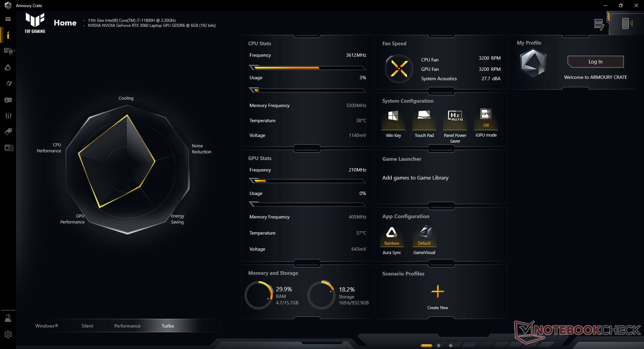
Task: Click the GPU Frequency bar
Action: [x=307, y=181]
